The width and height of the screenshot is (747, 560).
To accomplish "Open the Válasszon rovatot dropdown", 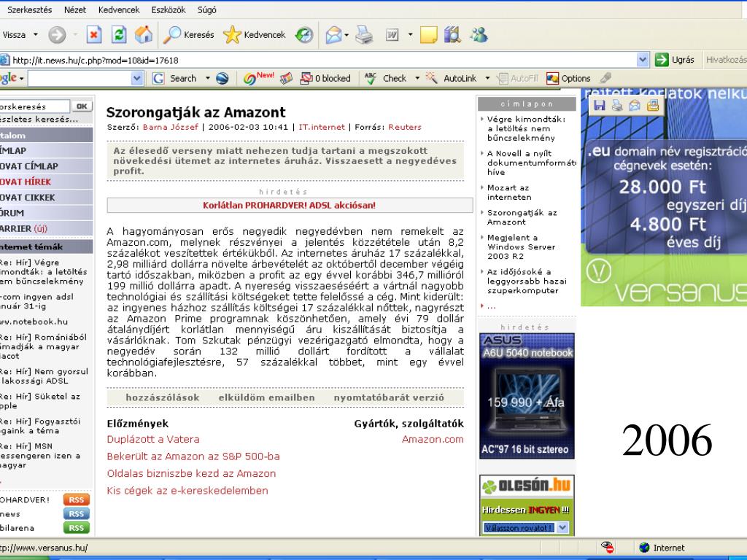I will pyautogui.click(x=526, y=528).
